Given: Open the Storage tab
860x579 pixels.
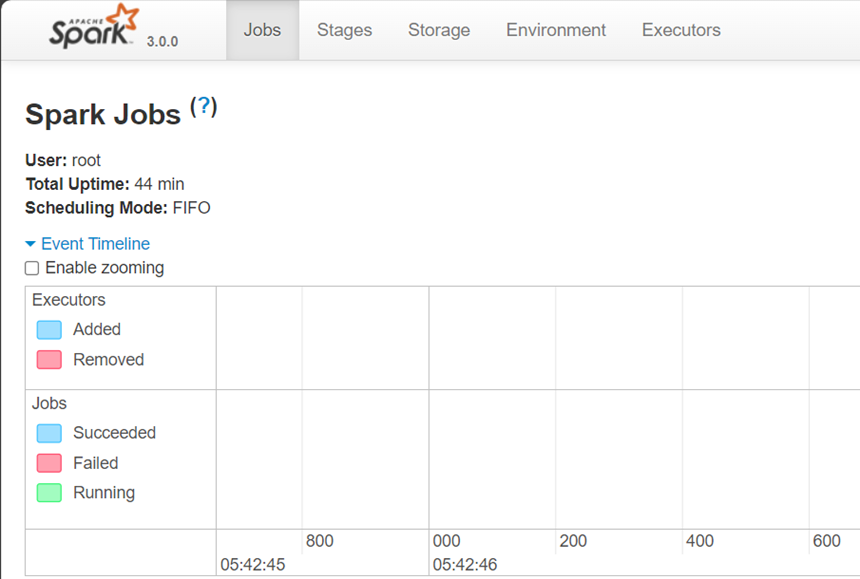Looking at the screenshot, I should (x=439, y=30).
